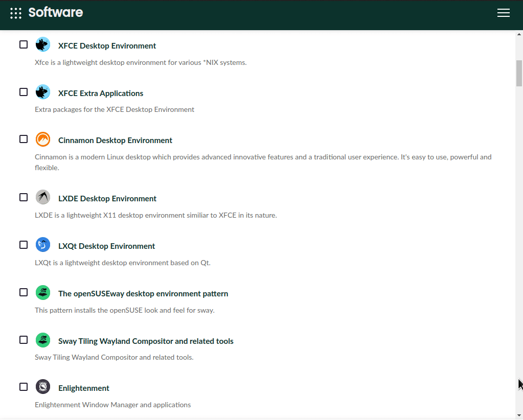
Task: Enable the Enlightenment checkbox
Action: [x=24, y=387]
